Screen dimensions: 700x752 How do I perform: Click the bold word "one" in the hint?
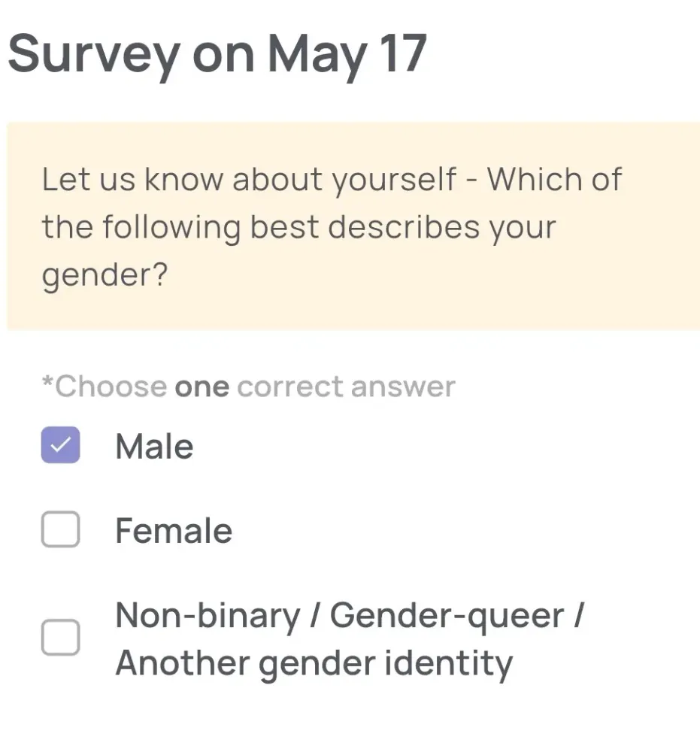pos(202,387)
